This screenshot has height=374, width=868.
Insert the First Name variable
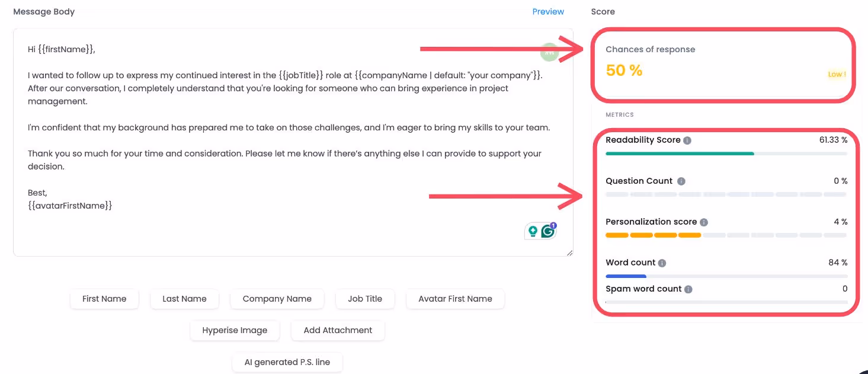(104, 299)
